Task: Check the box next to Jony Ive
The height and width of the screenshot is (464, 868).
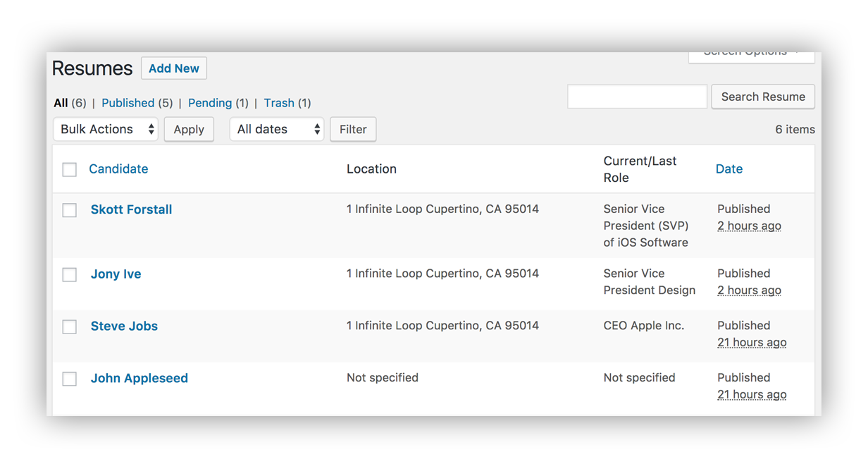Action: coord(69,274)
